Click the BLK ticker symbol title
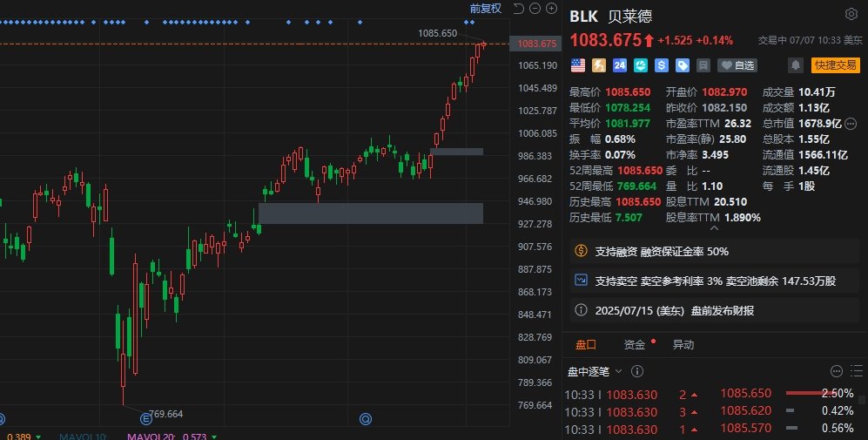 [584, 16]
